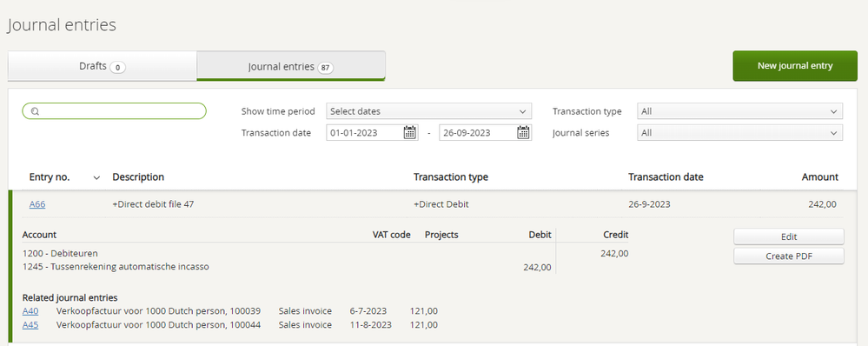
Task: Click the Debit column header
Action: tap(540, 235)
